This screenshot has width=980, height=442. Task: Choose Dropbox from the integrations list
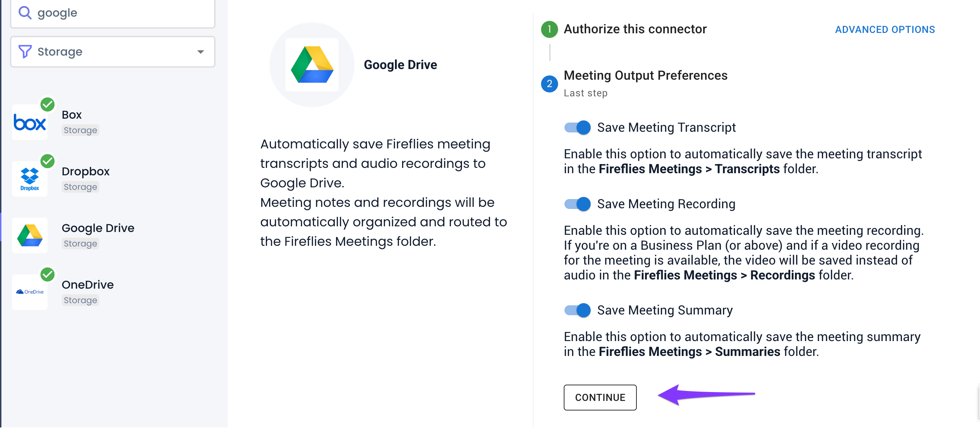pos(113,179)
